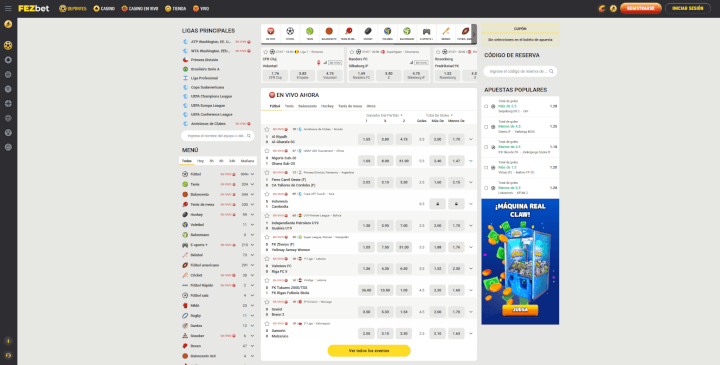Select the 'Hoy' time filter tab
This screenshot has width=720, height=365.
(200, 161)
